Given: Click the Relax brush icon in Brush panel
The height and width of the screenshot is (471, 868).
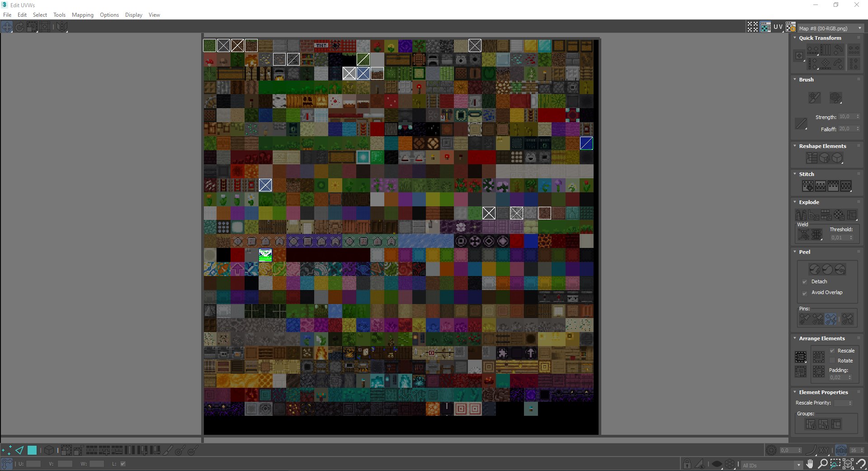Looking at the screenshot, I should pos(835,97).
